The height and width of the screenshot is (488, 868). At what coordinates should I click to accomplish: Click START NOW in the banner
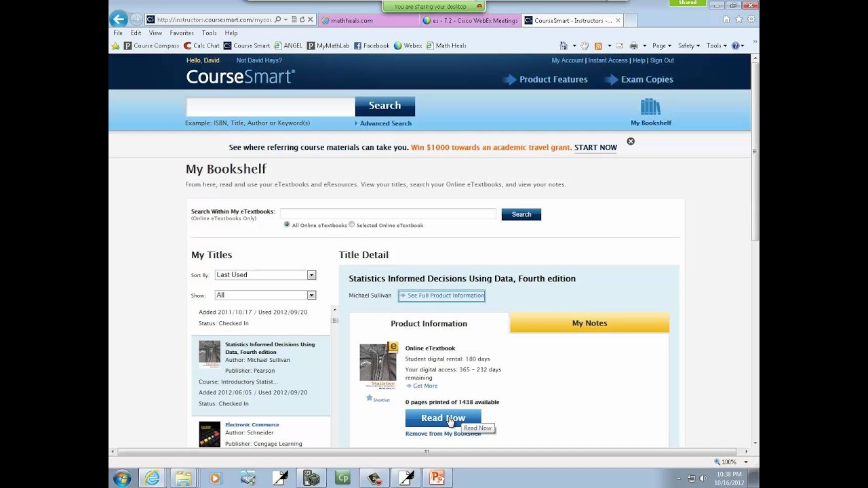(x=595, y=147)
